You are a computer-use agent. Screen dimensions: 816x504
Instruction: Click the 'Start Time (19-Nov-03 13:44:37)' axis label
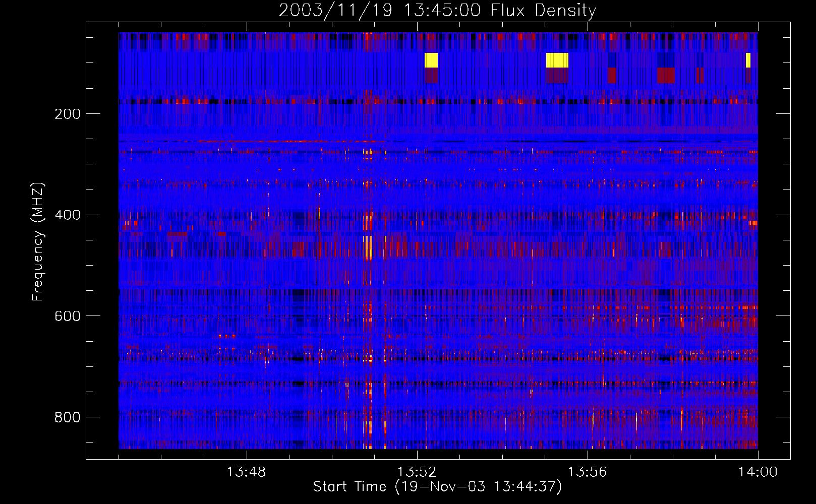click(437, 487)
